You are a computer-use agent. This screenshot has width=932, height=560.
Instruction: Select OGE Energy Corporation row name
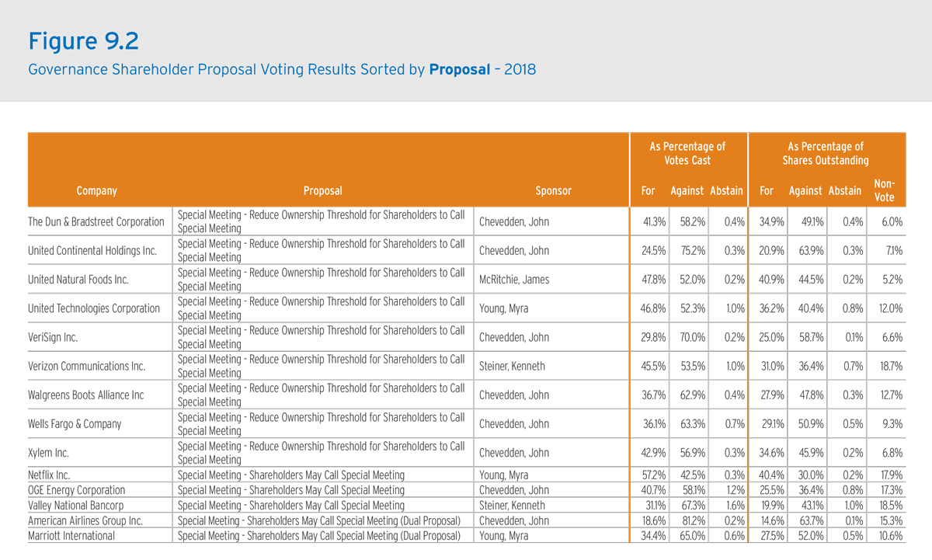click(x=76, y=491)
